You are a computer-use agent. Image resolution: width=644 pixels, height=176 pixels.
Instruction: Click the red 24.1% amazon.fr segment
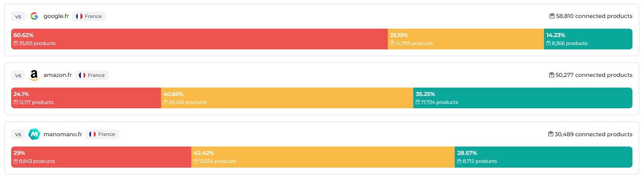pos(86,98)
